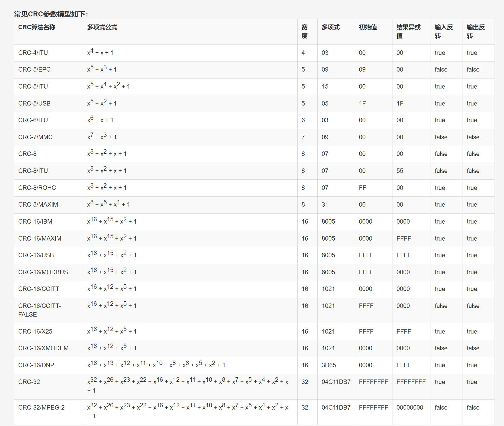Click the CRC-5/USB initial value 1F
The width and height of the screenshot is (504, 426).
coord(362,104)
